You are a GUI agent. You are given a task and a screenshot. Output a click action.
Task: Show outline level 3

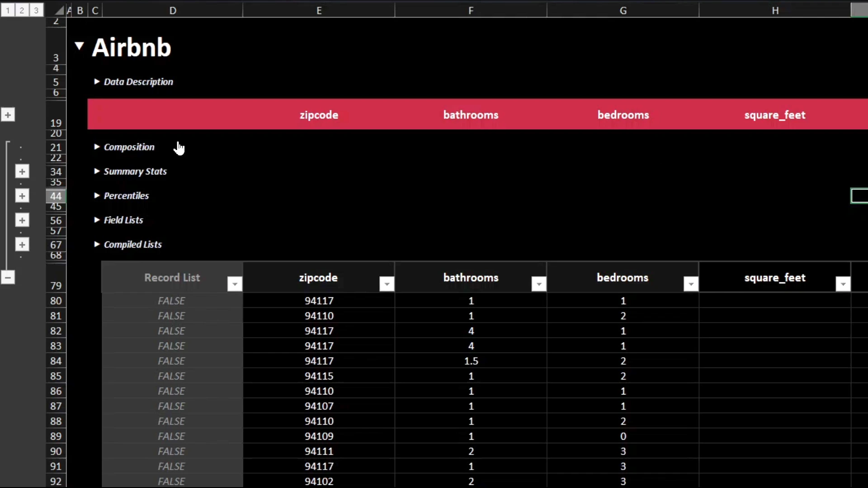point(36,10)
